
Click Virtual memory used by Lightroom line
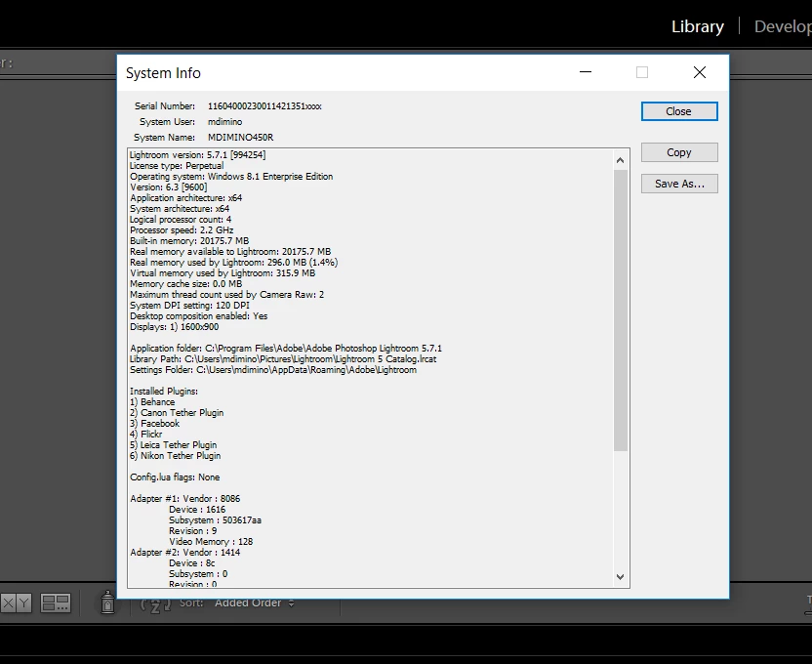(x=223, y=273)
